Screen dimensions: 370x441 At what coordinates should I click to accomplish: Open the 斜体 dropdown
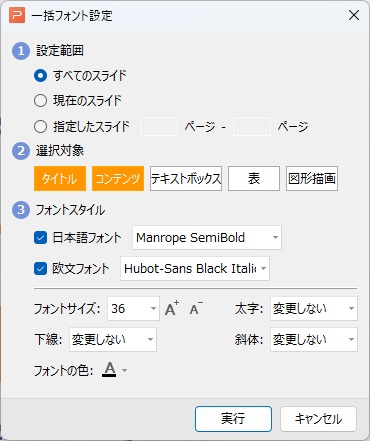click(x=314, y=340)
